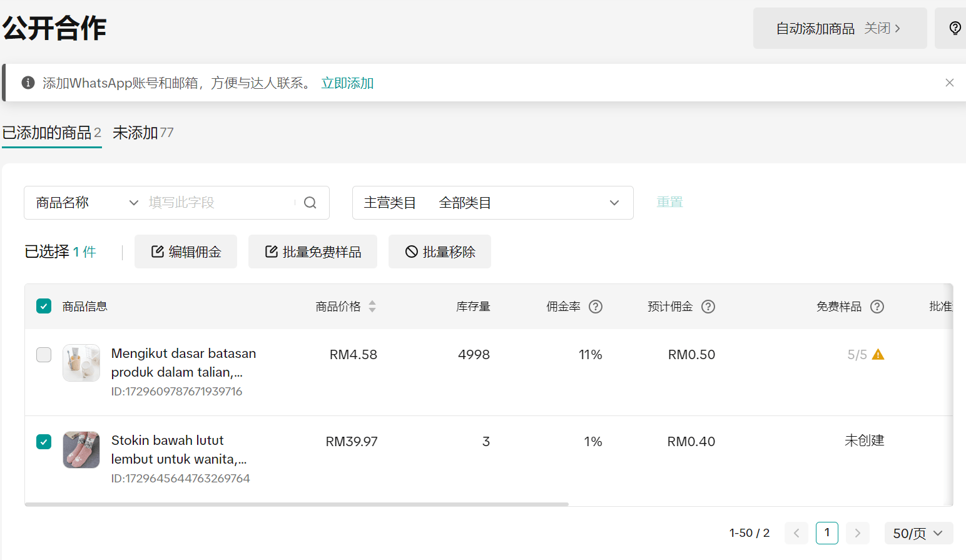Click the horizontal table scrollbar
The height and width of the screenshot is (560, 966).
(x=297, y=504)
